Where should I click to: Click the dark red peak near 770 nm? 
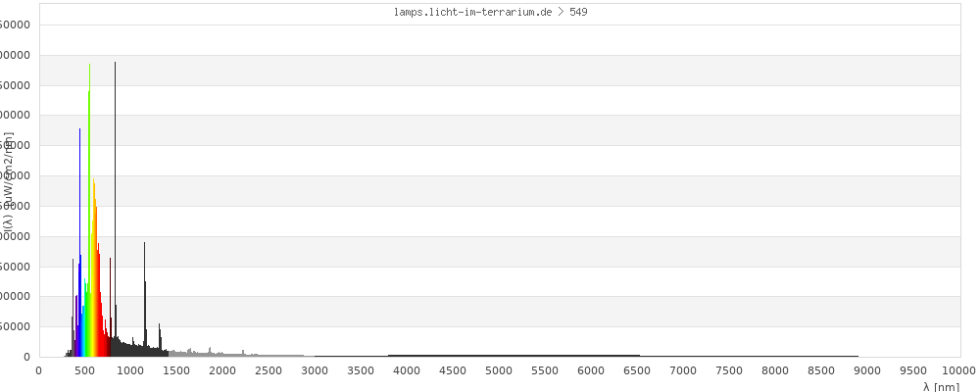tap(110, 307)
